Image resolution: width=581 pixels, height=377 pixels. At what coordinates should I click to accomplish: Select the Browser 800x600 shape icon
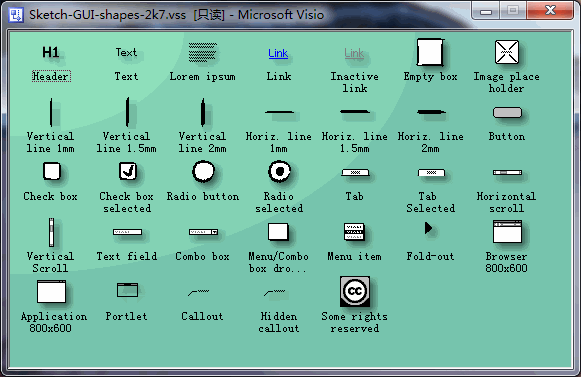tap(507, 232)
